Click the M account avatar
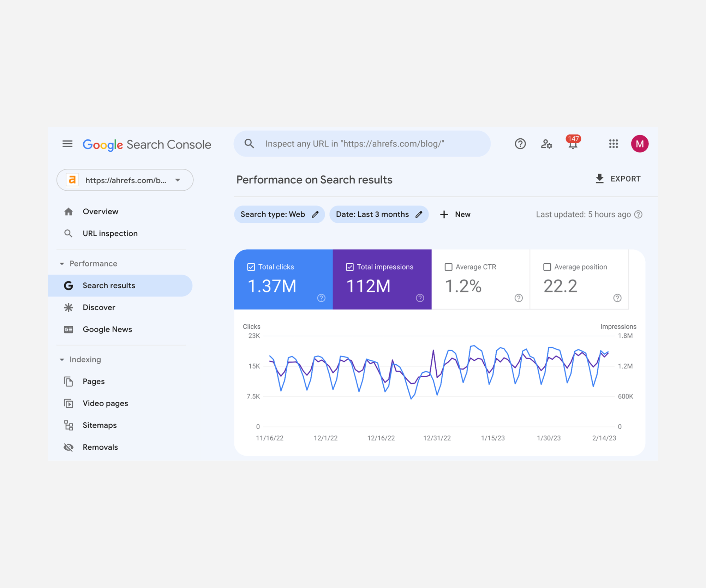The image size is (706, 588). click(639, 144)
